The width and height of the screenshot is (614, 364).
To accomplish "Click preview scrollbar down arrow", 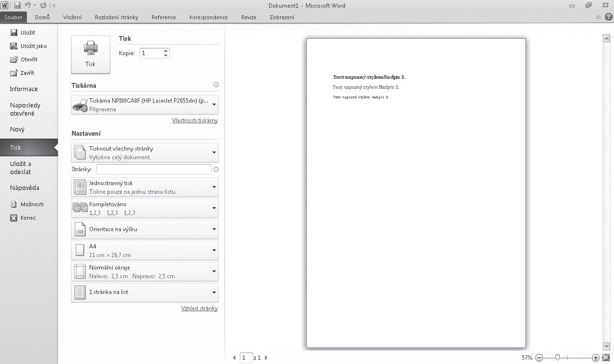I will click(x=606, y=346).
